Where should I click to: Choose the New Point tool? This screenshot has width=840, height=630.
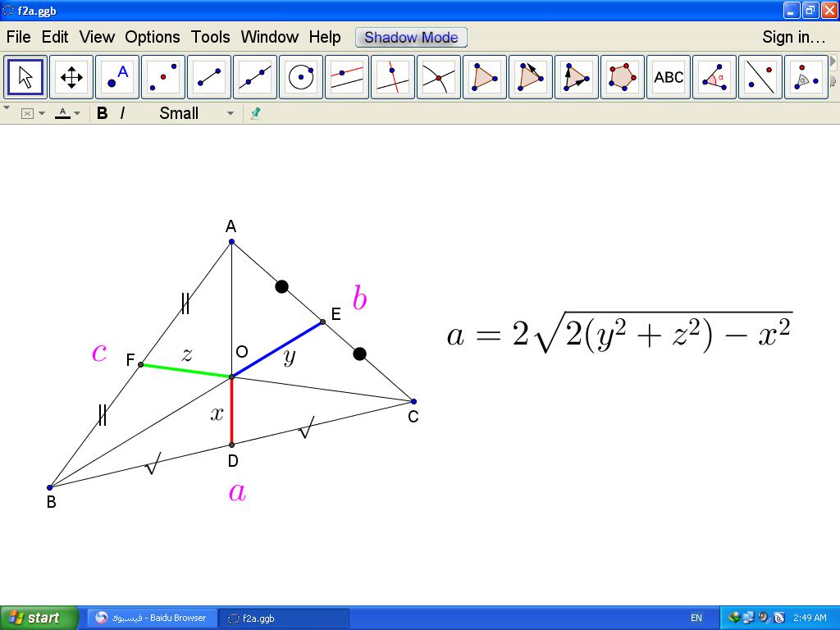click(117, 77)
